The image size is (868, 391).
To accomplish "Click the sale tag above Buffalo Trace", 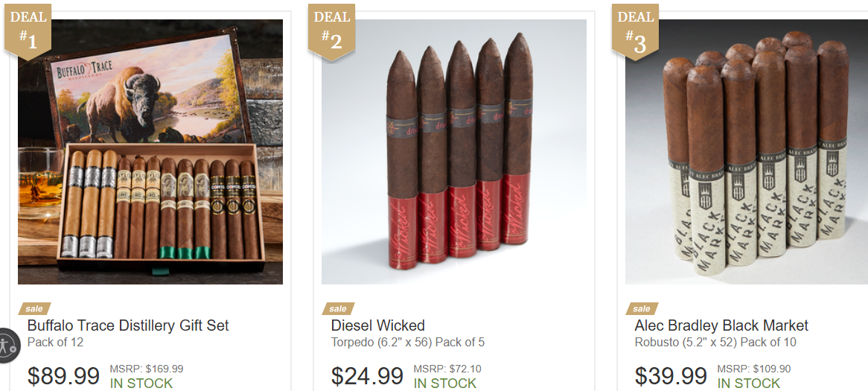I will [34, 308].
